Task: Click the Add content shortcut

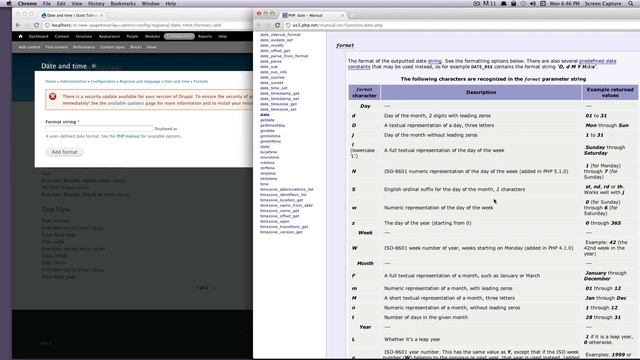Action: click(29, 47)
